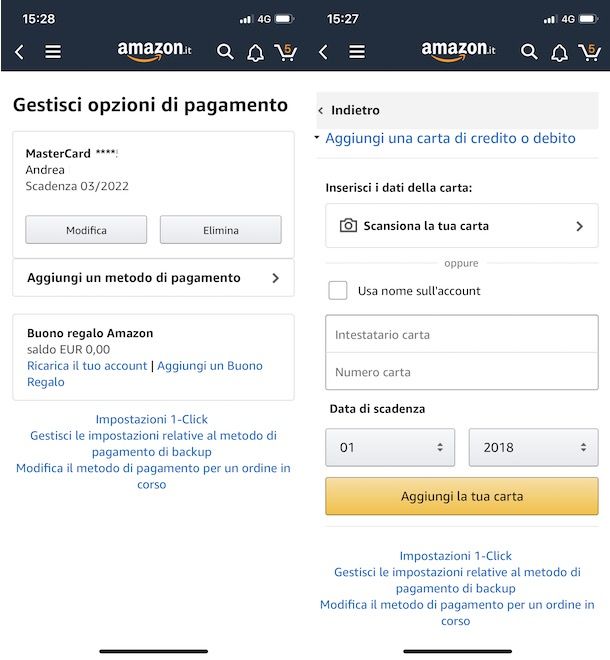Tap the back arrow on right screen

coord(323,52)
